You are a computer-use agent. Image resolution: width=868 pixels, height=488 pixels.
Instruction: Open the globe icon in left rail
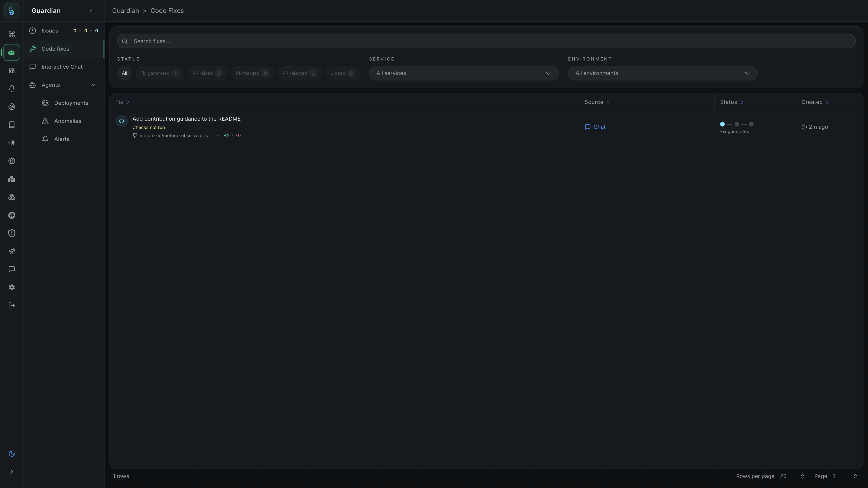(x=12, y=161)
